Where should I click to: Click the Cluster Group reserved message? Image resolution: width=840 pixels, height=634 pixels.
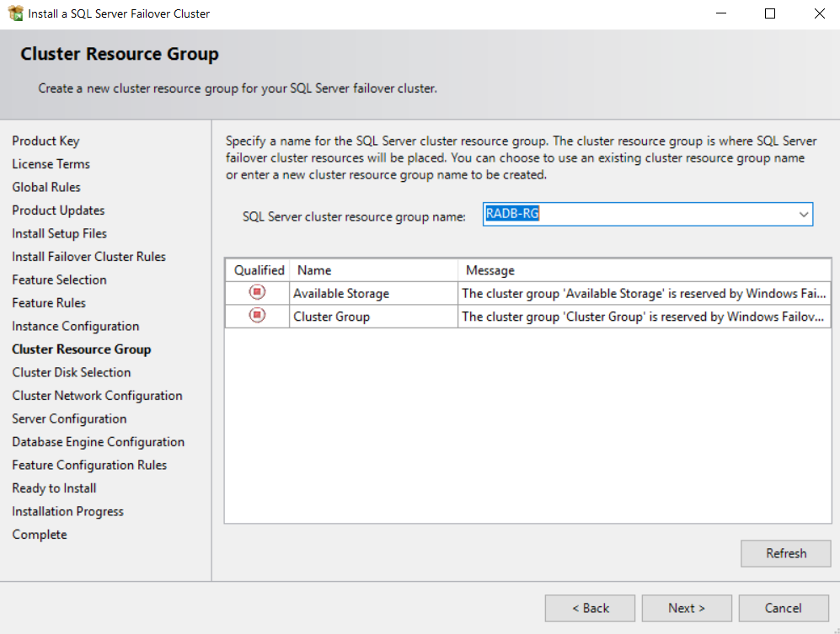pos(644,317)
